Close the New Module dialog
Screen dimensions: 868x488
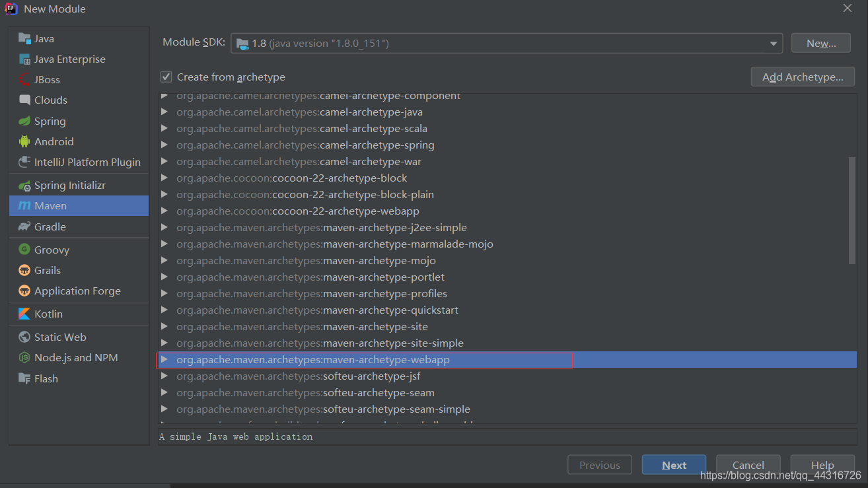point(848,8)
